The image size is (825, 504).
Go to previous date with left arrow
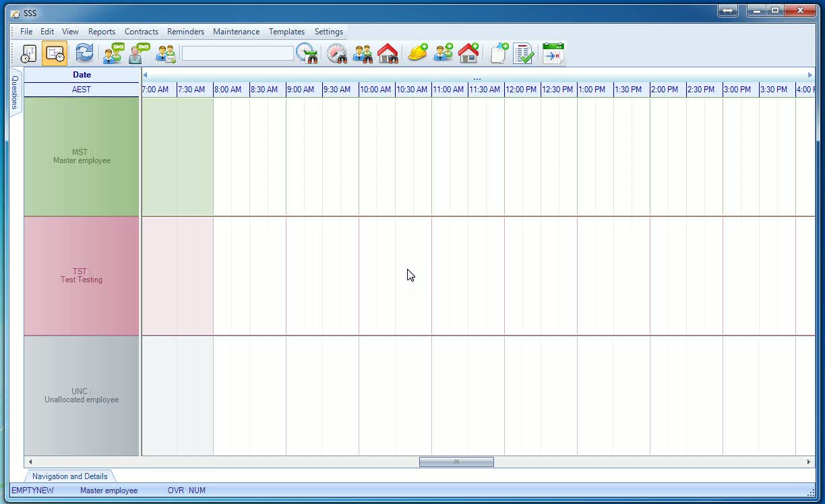click(x=145, y=75)
